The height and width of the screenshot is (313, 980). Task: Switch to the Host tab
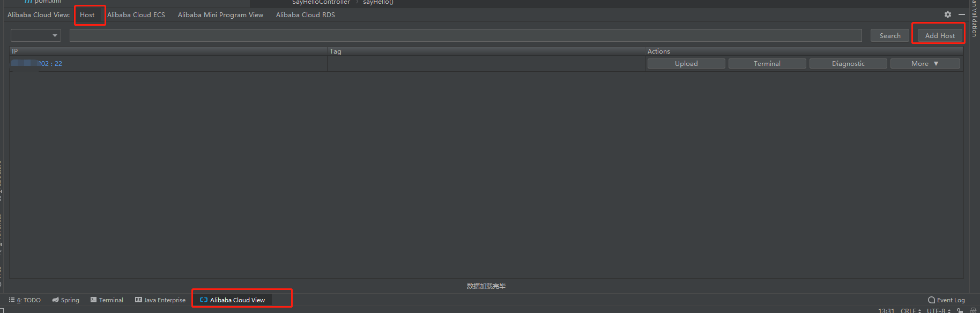[x=87, y=14]
